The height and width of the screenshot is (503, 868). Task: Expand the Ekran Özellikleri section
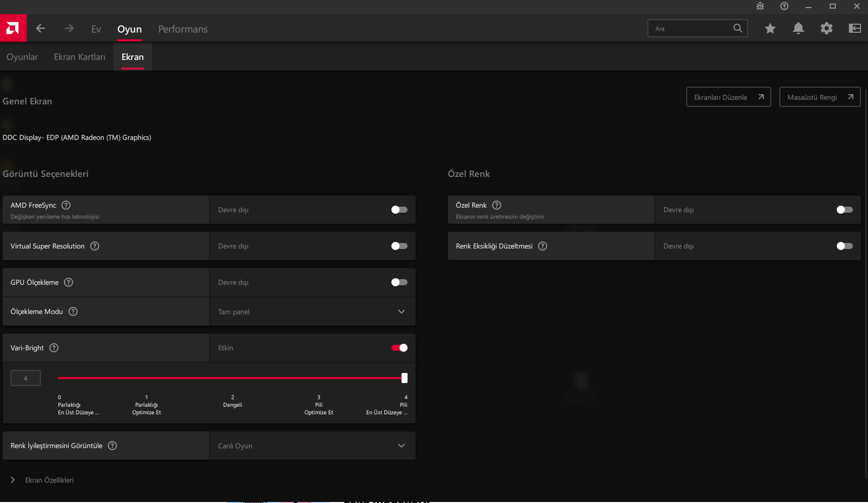point(42,480)
